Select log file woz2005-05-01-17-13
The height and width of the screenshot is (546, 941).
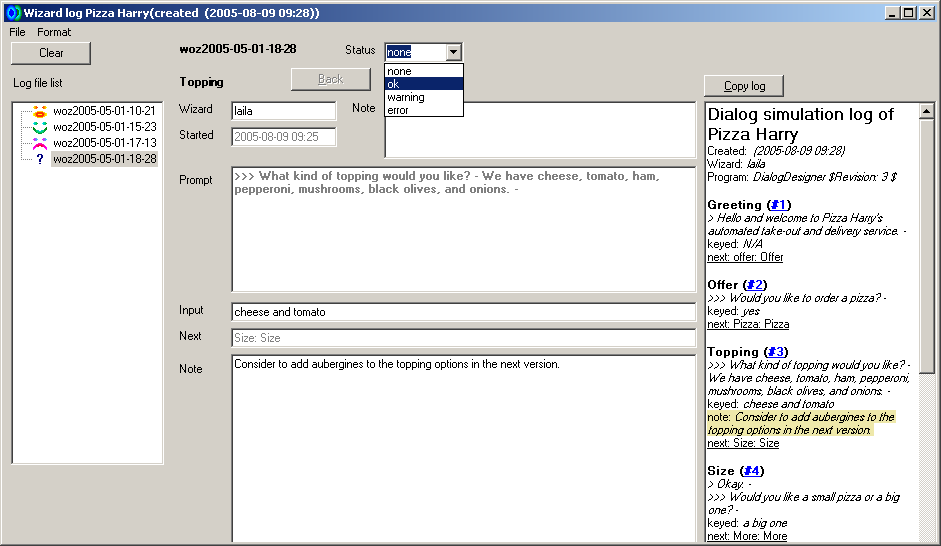104,143
